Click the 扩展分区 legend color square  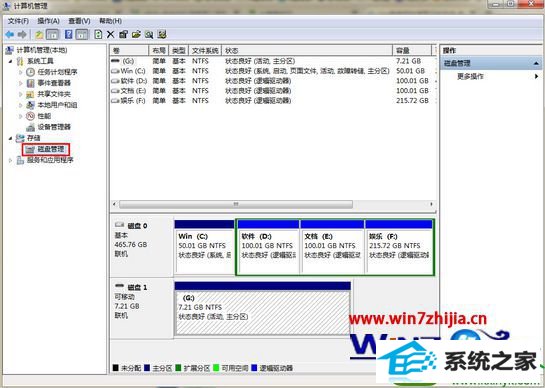point(178,368)
